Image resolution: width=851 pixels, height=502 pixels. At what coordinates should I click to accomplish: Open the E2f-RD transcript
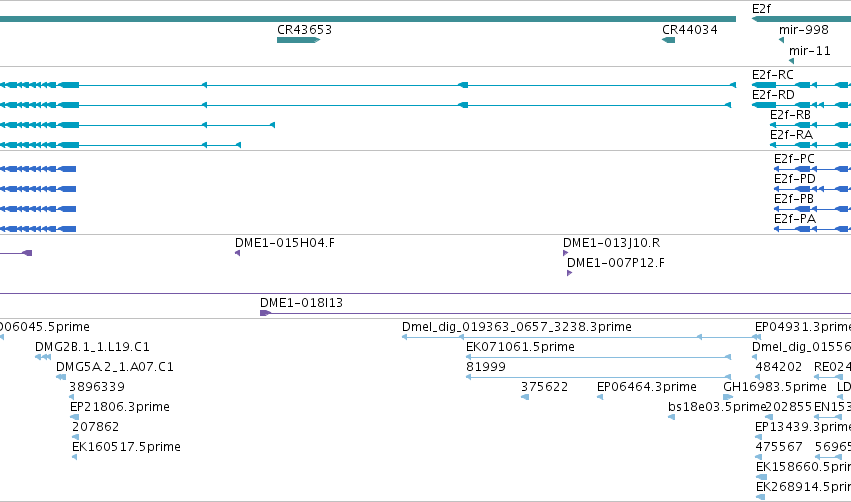[x=801, y=105]
